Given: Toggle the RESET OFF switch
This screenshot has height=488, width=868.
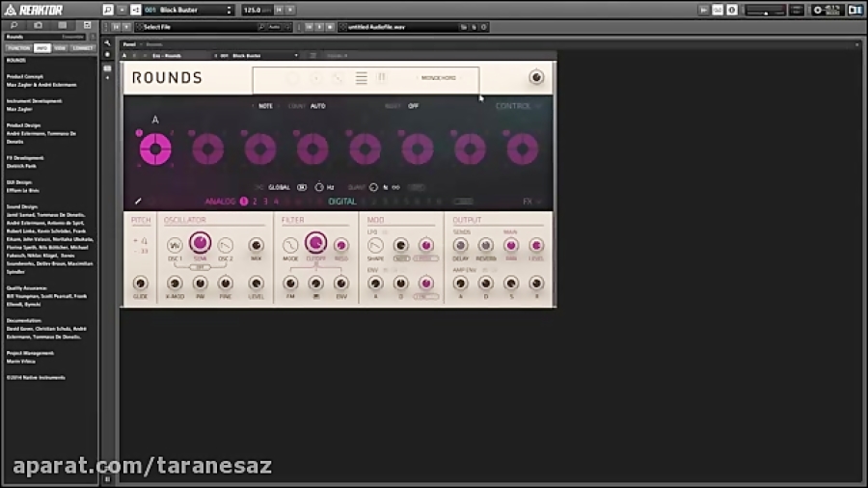Looking at the screenshot, I should (x=414, y=106).
